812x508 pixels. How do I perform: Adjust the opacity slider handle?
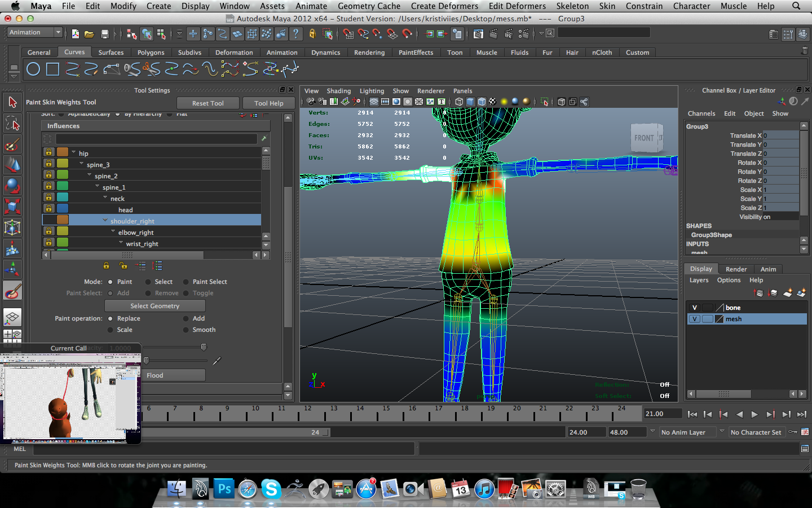[x=204, y=347]
